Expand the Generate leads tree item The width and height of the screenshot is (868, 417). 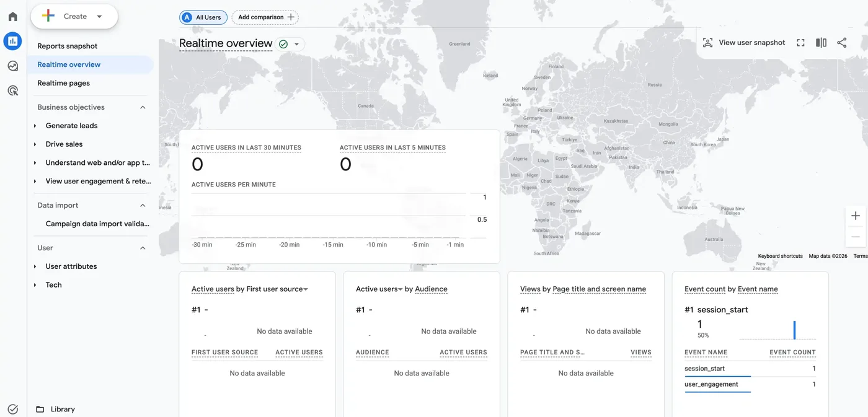[35, 126]
